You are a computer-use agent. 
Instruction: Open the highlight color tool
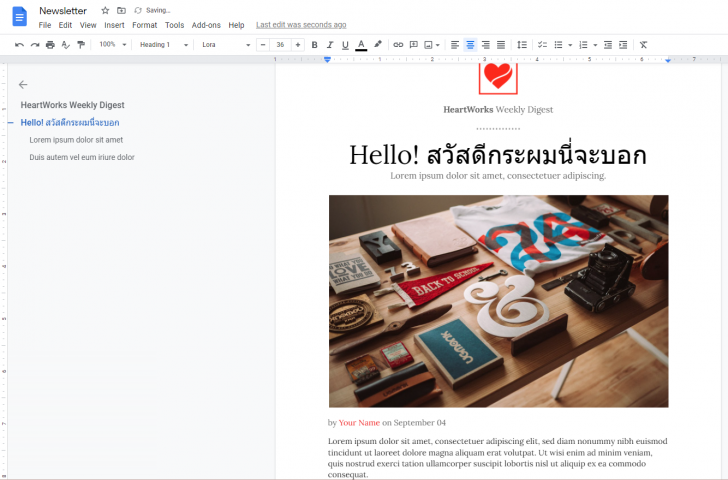tap(378, 45)
